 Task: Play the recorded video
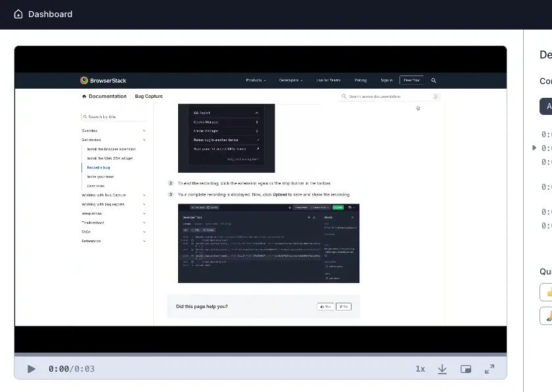tap(31, 369)
